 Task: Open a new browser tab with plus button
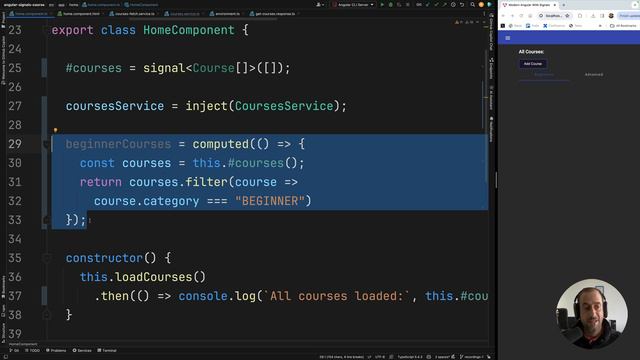(x=564, y=5)
